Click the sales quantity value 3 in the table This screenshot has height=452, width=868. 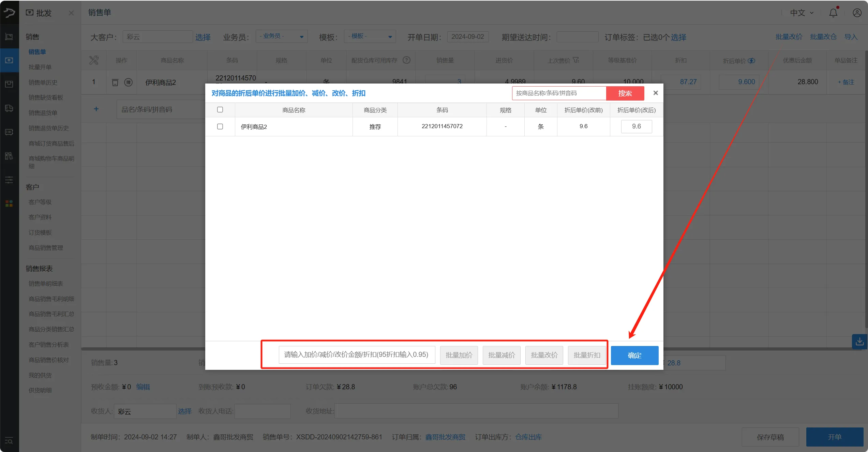459,81
